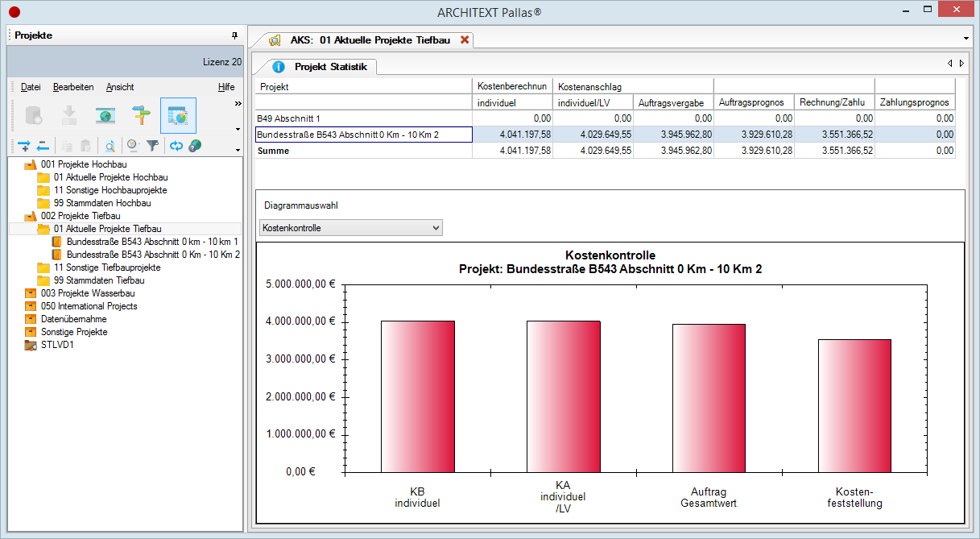The width and height of the screenshot is (980, 539).
Task: Click the Auftragsprognos column header
Action: [x=754, y=102]
